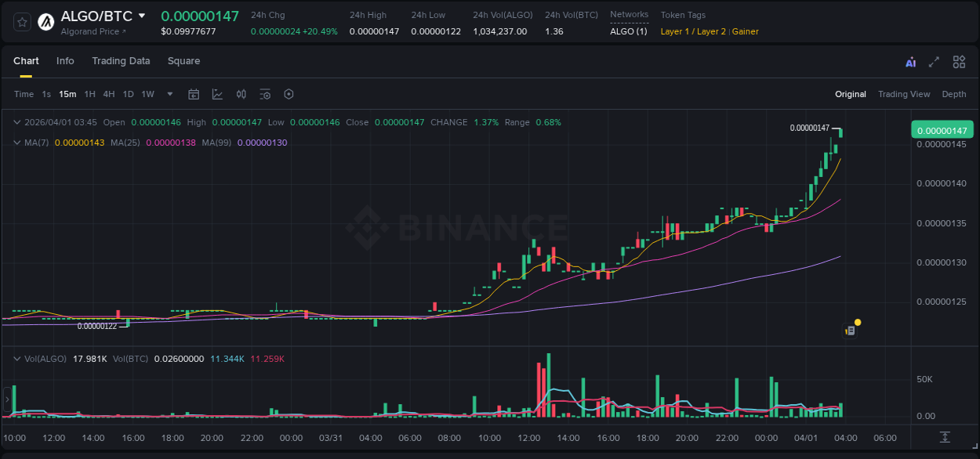
Task: Switch to Depth chart view
Action: tap(953, 94)
